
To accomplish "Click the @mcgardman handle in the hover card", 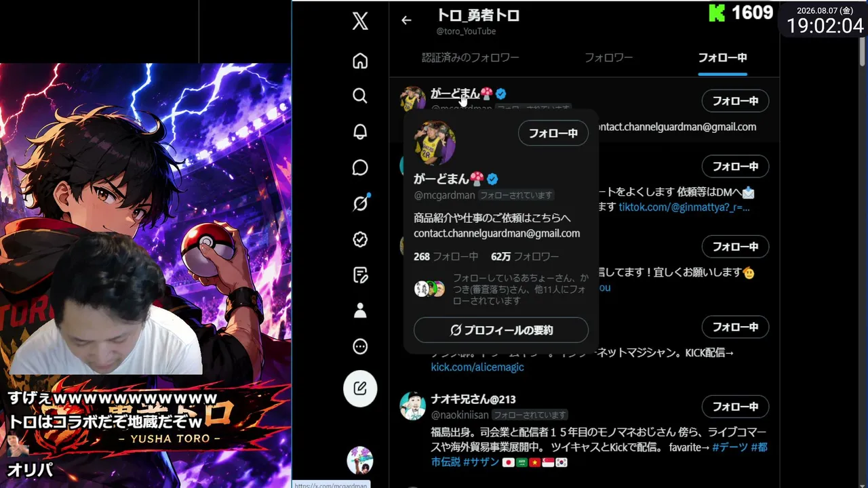I will (444, 195).
